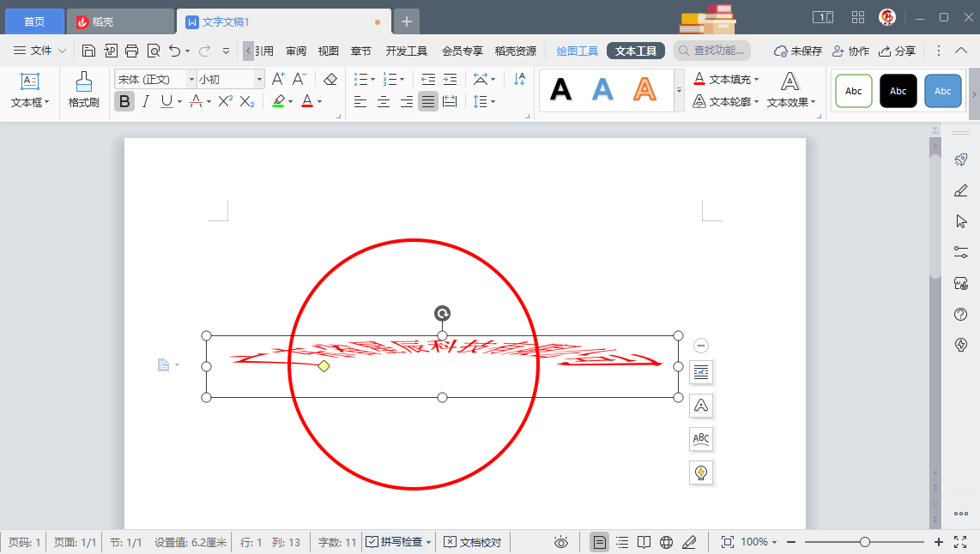The width and height of the screenshot is (980, 554).
Task: Expand the text fill (文本填充) dropdown
Action: point(757,79)
